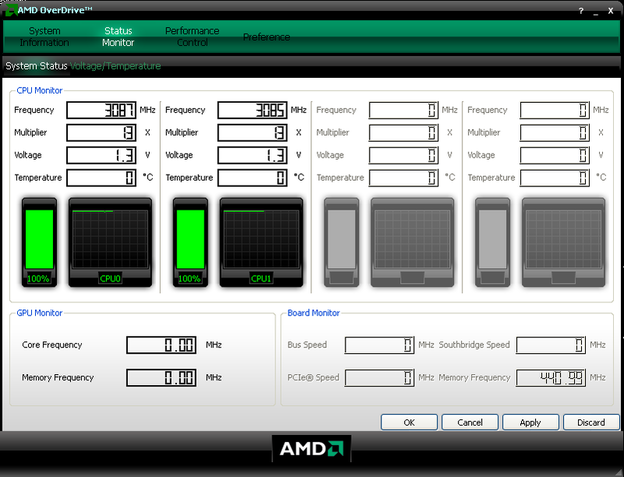Click the fourth core's grayed usage graph
Image resolution: width=624 pixels, height=477 pixels.
pos(564,242)
